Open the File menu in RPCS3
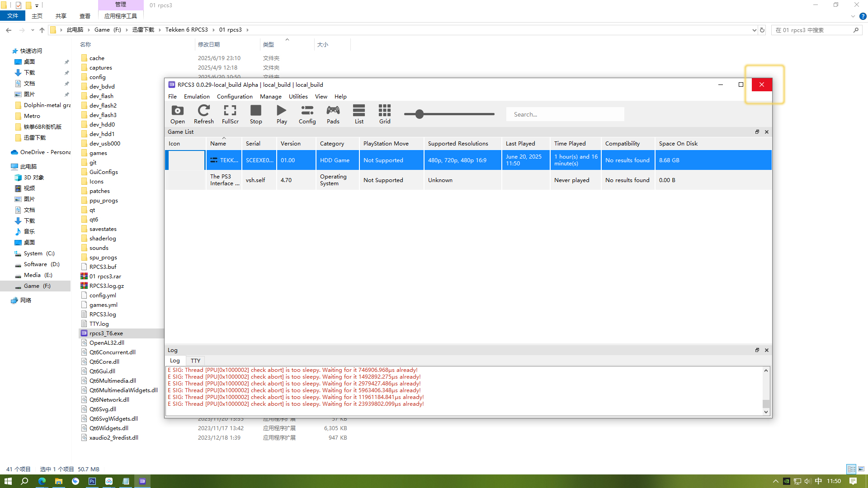 (172, 96)
